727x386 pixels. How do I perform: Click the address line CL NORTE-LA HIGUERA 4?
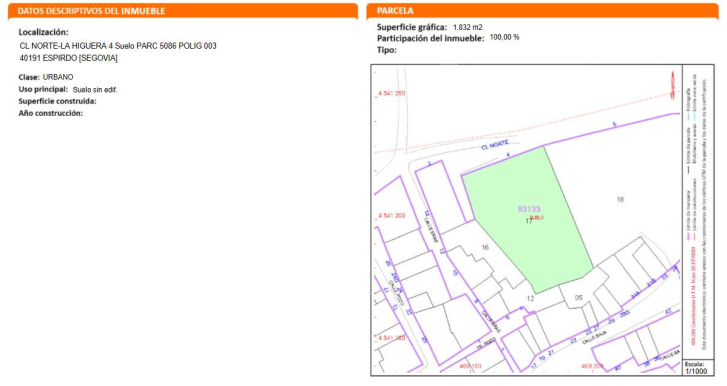(118, 46)
